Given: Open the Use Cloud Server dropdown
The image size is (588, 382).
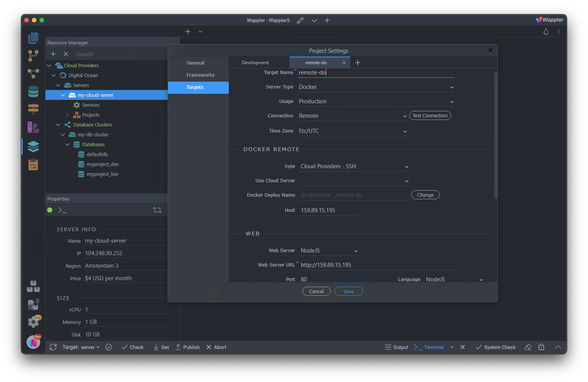Looking at the screenshot, I should tap(354, 181).
